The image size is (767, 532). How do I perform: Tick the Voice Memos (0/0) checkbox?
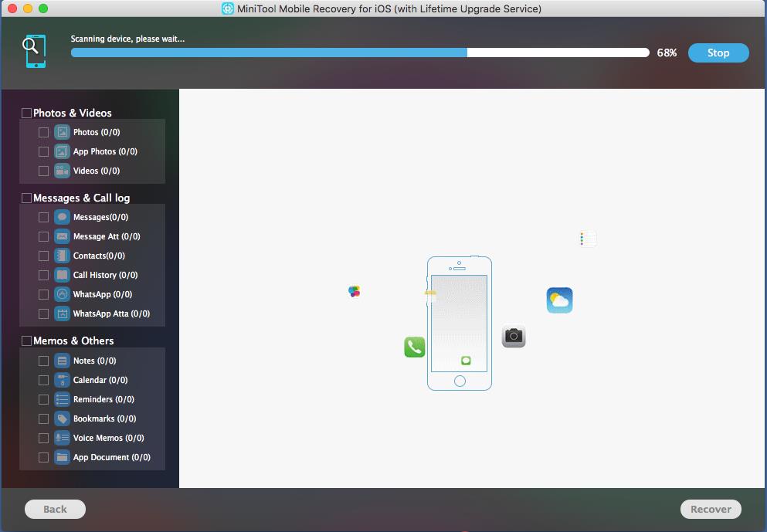click(x=43, y=438)
